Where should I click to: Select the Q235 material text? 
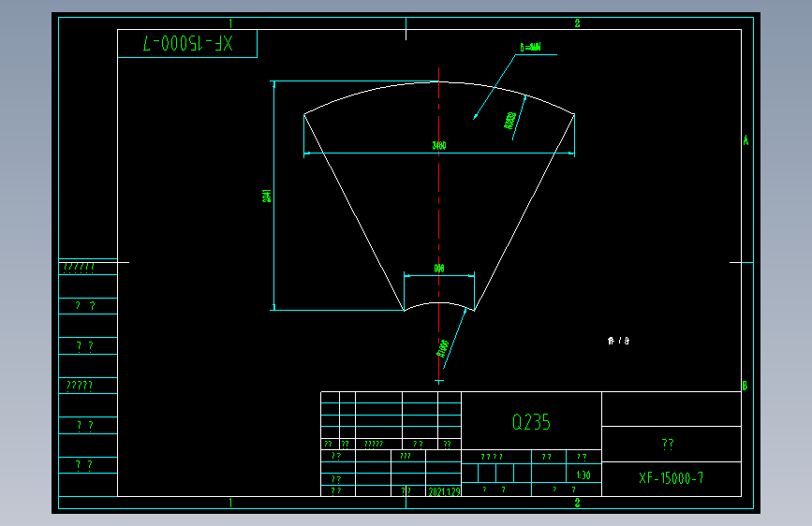pyautogui.click(x=531, y=422)
